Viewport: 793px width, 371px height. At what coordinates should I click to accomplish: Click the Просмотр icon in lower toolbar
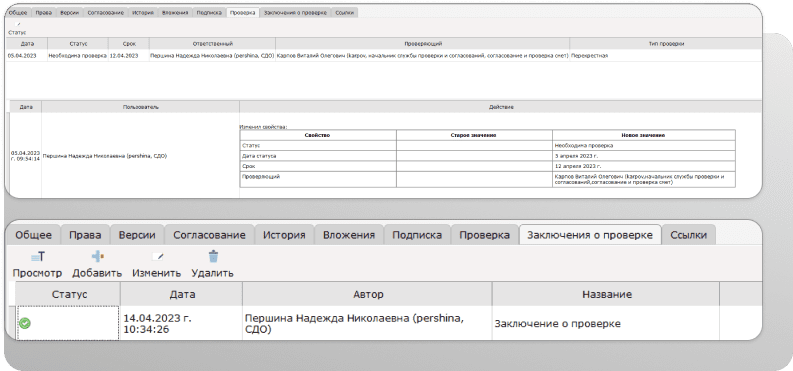(x=37, y=257)
